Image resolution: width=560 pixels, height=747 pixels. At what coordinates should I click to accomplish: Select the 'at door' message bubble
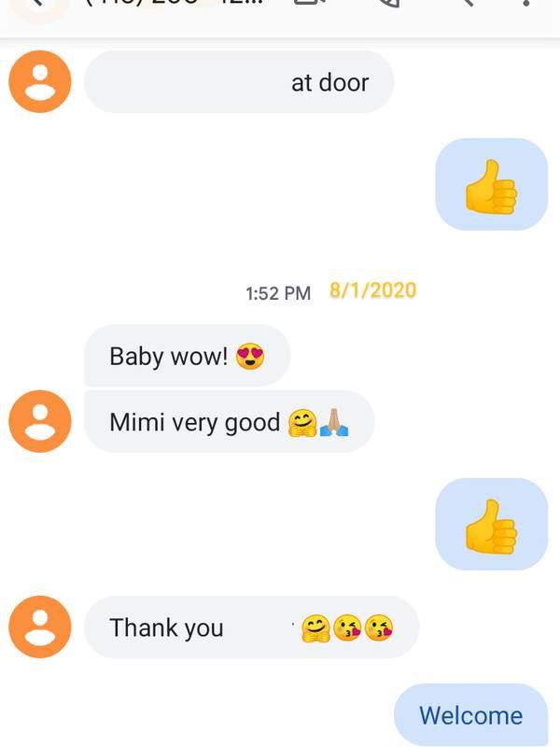tap(239, 82)
